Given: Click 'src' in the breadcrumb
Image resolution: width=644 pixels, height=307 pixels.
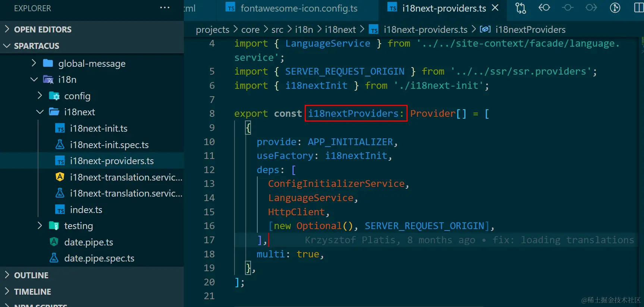Looking at the screenshot, I should [x=277, y=29].
